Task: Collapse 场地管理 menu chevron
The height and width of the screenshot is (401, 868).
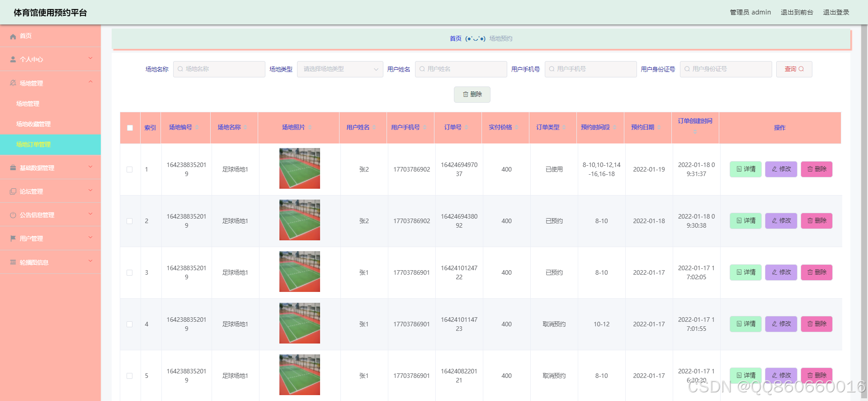Action: coord(90,81)
